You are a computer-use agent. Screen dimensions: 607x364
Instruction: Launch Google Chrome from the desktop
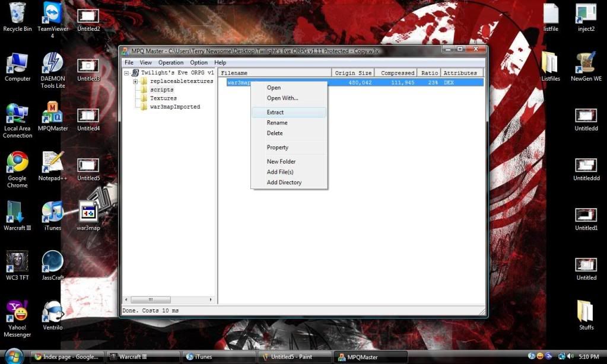click(17, 170)
